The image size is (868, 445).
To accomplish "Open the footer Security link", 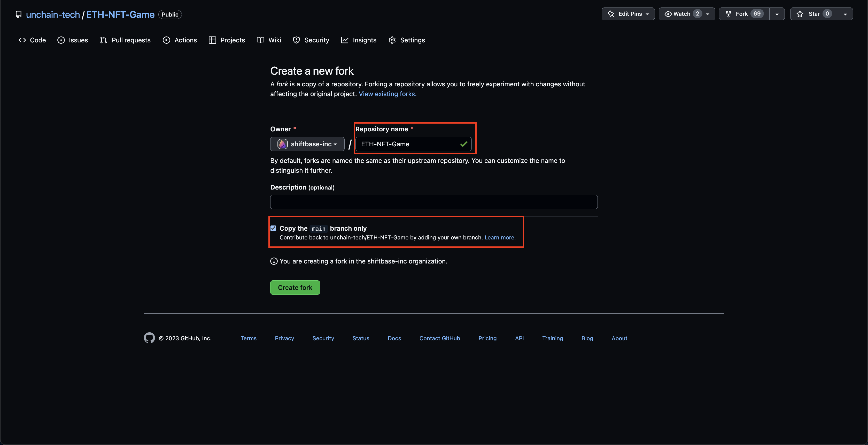I will pos(323,338).
